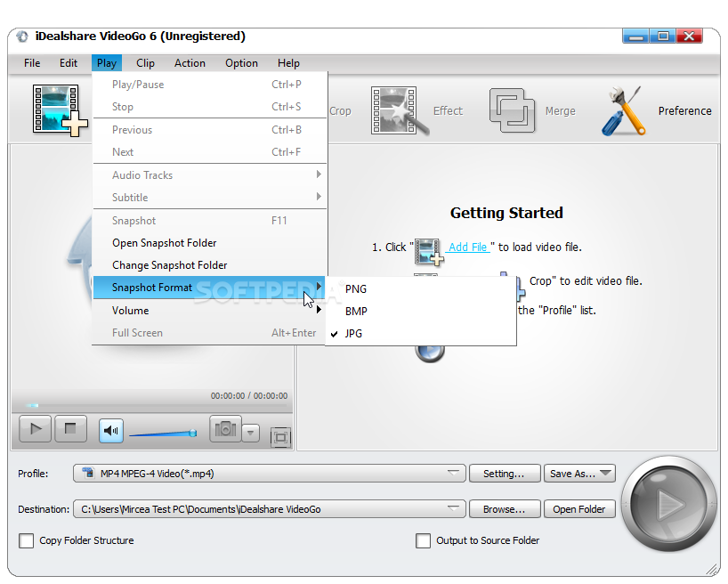Image resolution: width=728 pixels, height=584 pixels.
Task: Adjust the volume slider handle
Action: click(192, 433)
